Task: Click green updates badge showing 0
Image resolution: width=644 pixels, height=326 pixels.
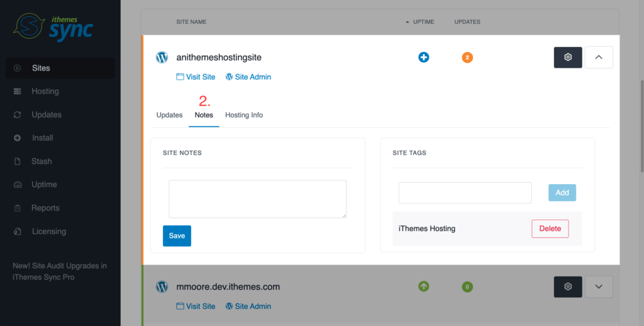Action: pyautogui.click(x=467, y=286)
